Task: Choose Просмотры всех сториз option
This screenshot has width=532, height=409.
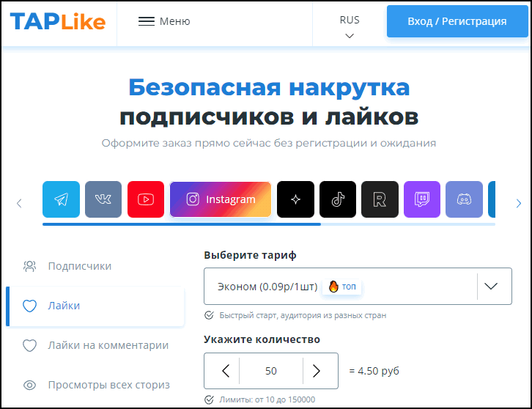Action: [x=95, y=386]
